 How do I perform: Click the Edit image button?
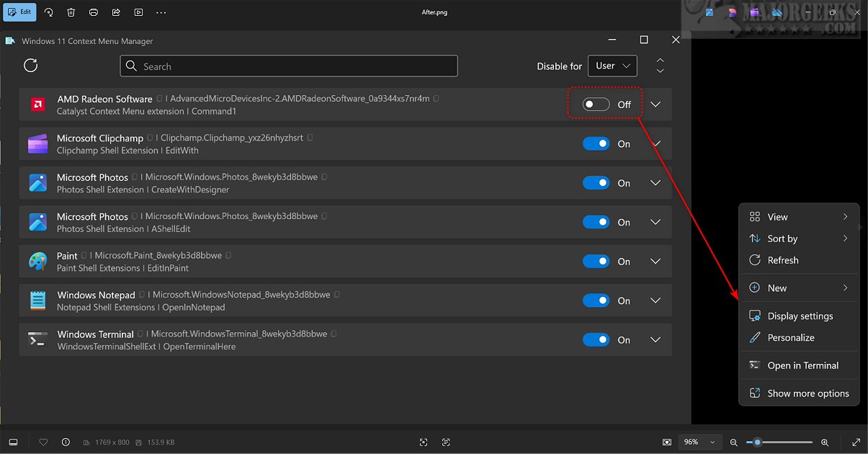(x=19, y=12)
